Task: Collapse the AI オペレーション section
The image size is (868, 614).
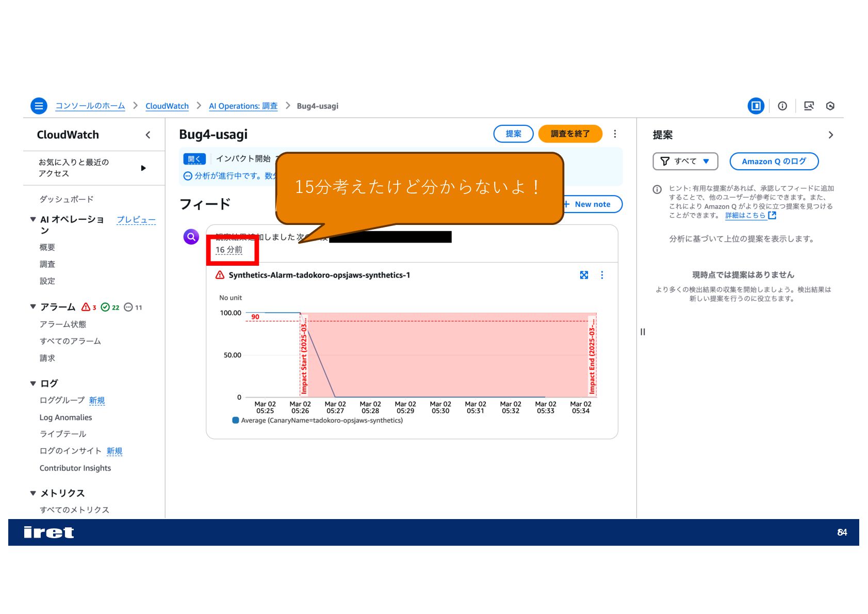Action: point(33,219)
